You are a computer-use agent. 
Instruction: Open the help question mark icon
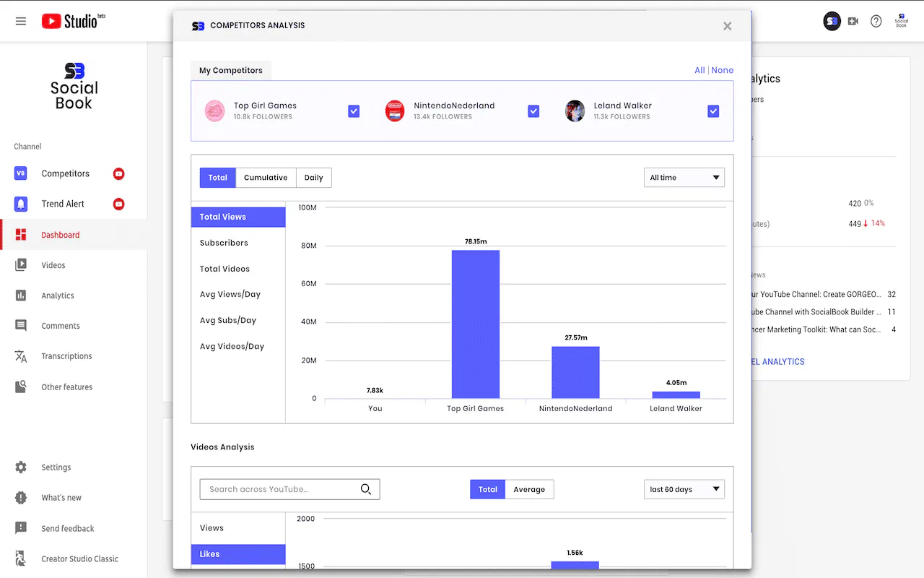[876, 21]
